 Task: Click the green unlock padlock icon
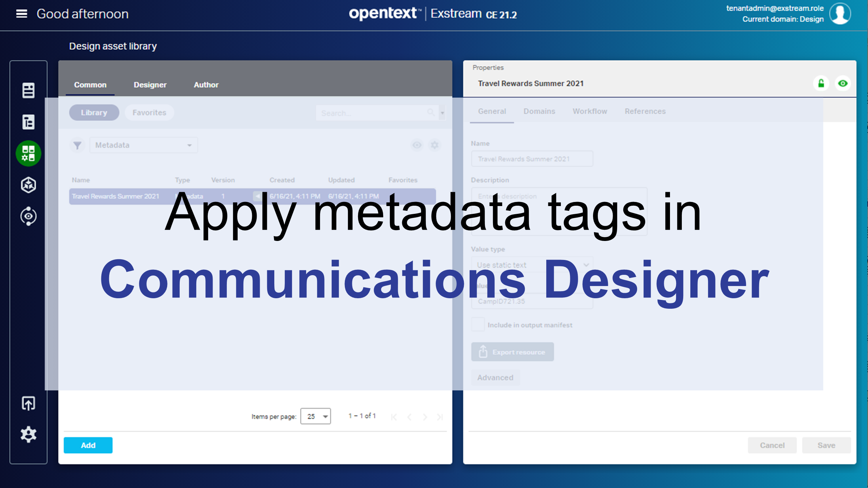(821, 83)
